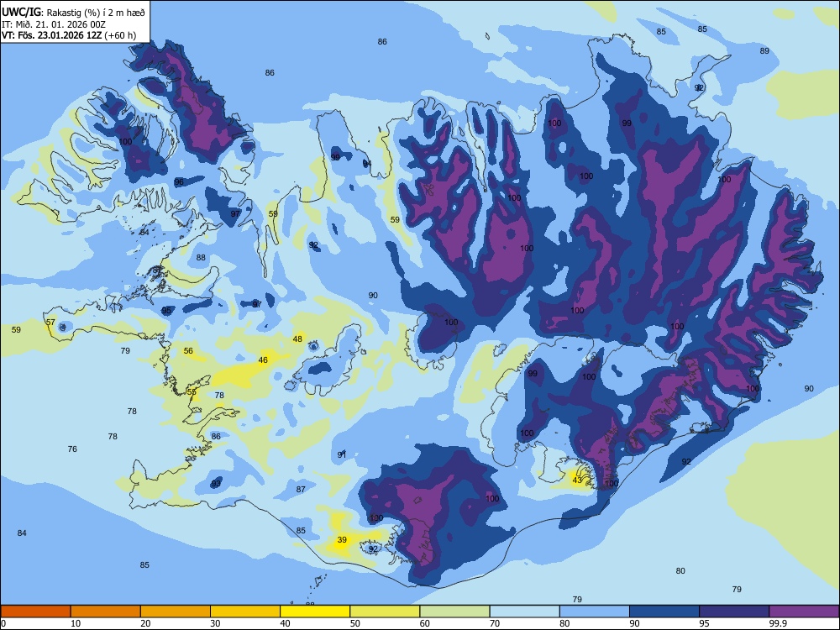Click the init time line "IT: Mið. 21. 01. 2026 00Z"
The width and height of the screenshot is (840, 630).
click(x=54, y=24)
